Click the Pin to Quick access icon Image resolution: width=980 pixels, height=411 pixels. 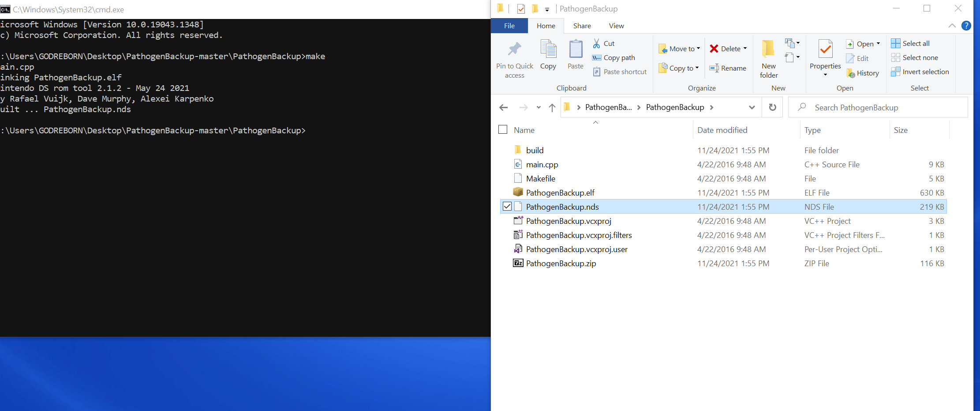point(514,49)
